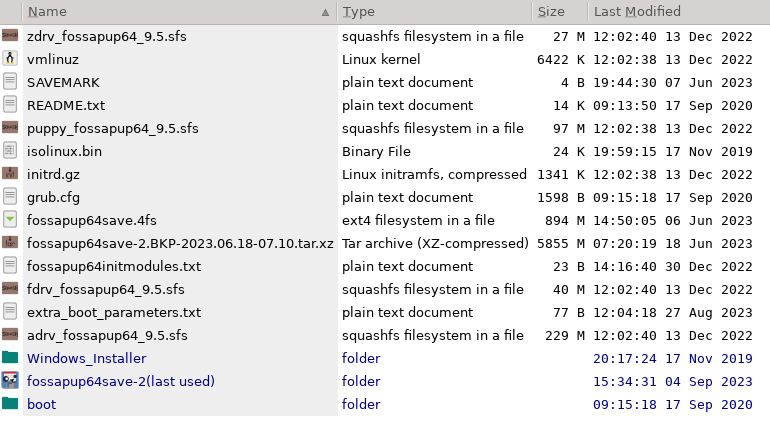This screenshot has width=770, height=436.
Task: Click the 20:17:24 17 Nov 2019 date
Action: pyautogui.click(x=673, y=359)
